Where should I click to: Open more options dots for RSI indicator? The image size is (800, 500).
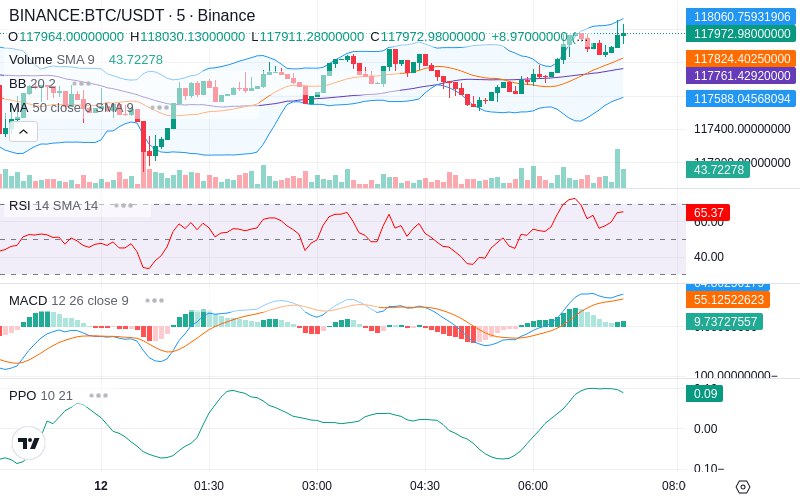[123, 206]
